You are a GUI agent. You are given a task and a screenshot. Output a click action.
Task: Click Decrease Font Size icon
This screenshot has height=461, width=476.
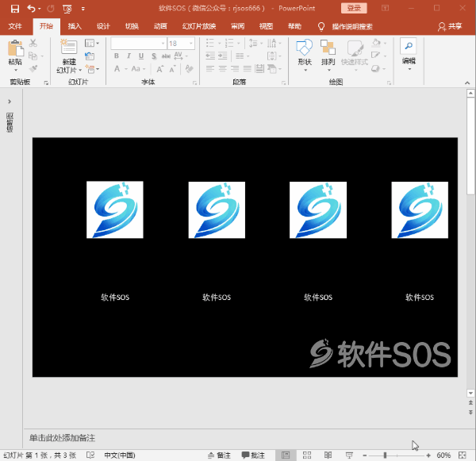click(x=172, y=69)
